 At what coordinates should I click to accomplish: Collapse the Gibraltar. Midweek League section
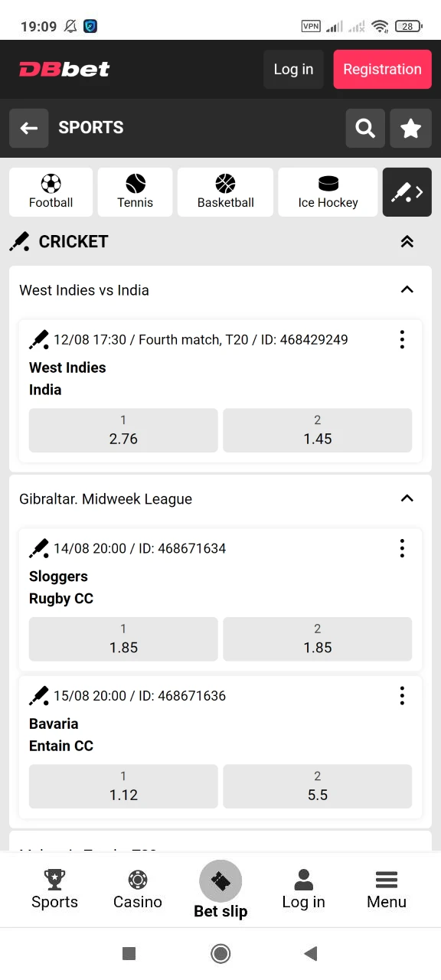tap(407, 498)
